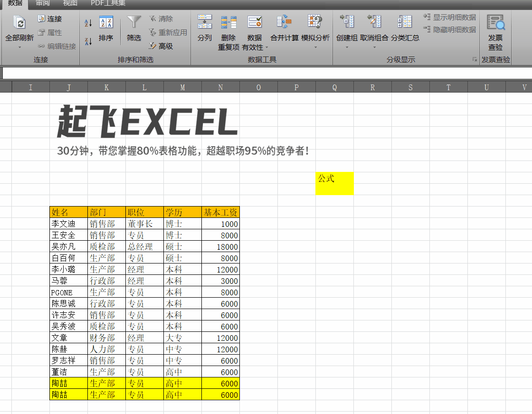Switch to the Review (审阅) ribbon tab
The height and width of the screenshot is (414, 532).
pyautogui.click(x=42, y=3)
